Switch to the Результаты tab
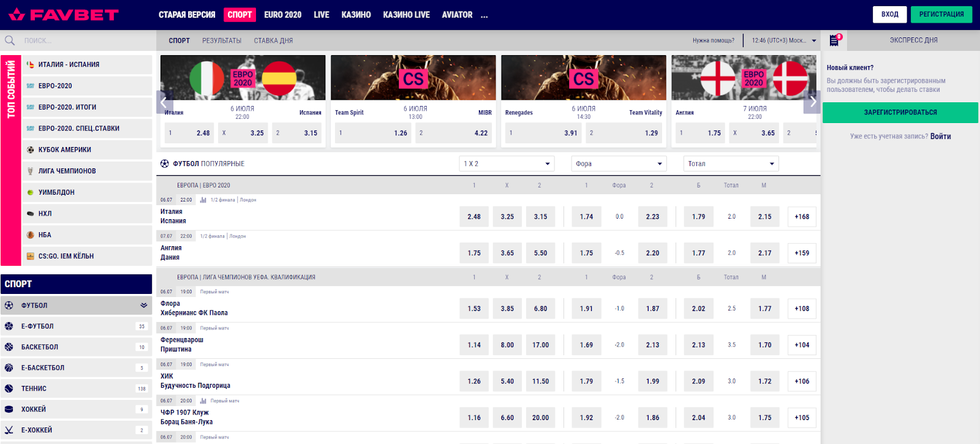This screenshot has height=444, width=980. tap(222, 40)
